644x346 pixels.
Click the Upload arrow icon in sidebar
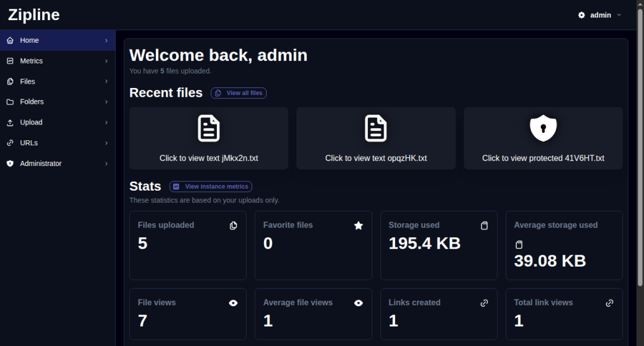[x=10, y=123]
